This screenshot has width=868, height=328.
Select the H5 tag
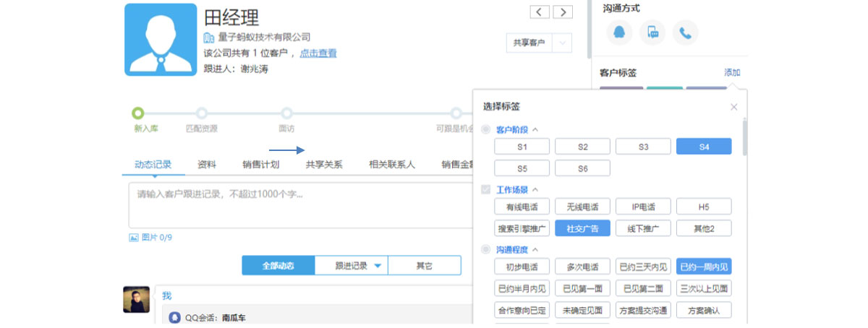click(x=704, y=207)
